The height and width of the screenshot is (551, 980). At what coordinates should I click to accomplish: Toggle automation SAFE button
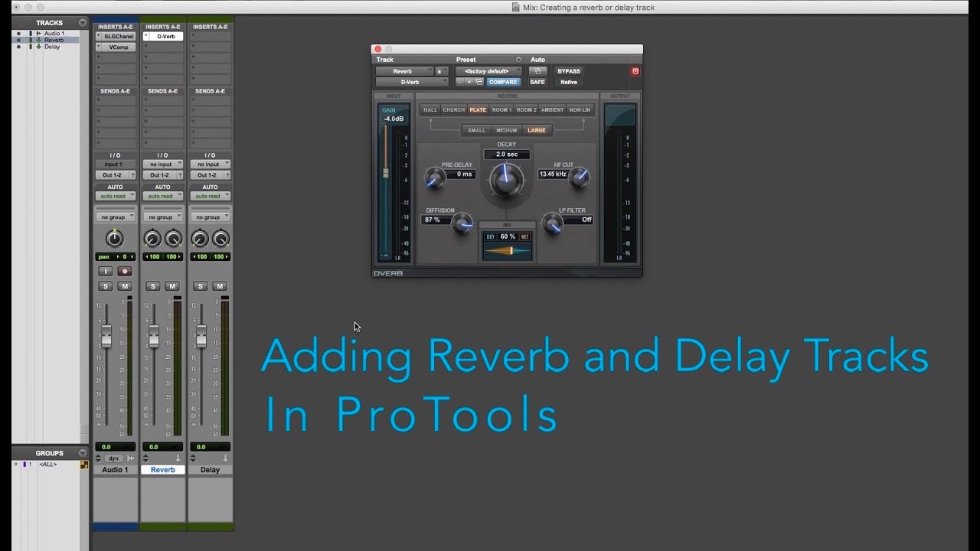coord(537,82)
